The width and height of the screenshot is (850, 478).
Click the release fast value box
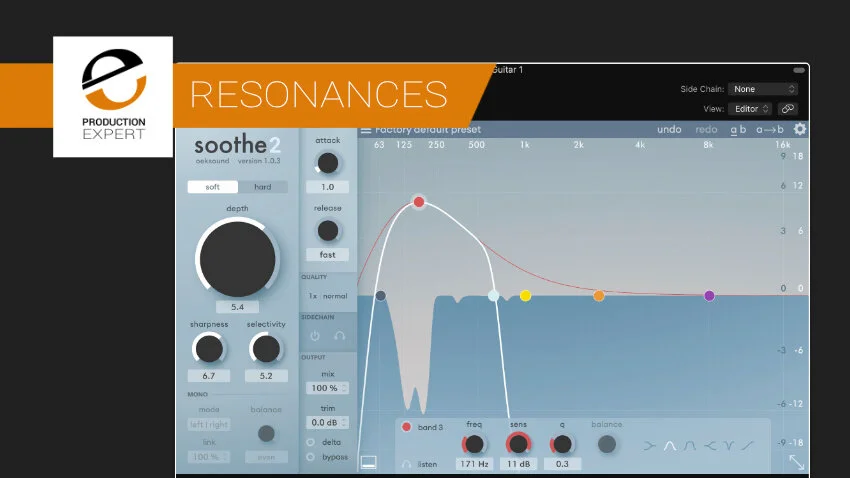327,255
